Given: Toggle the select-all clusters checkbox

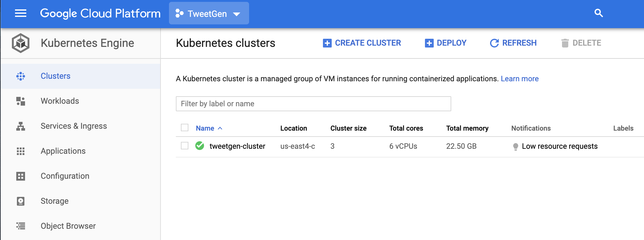Looking at the screenshot, I should point(185,127).
